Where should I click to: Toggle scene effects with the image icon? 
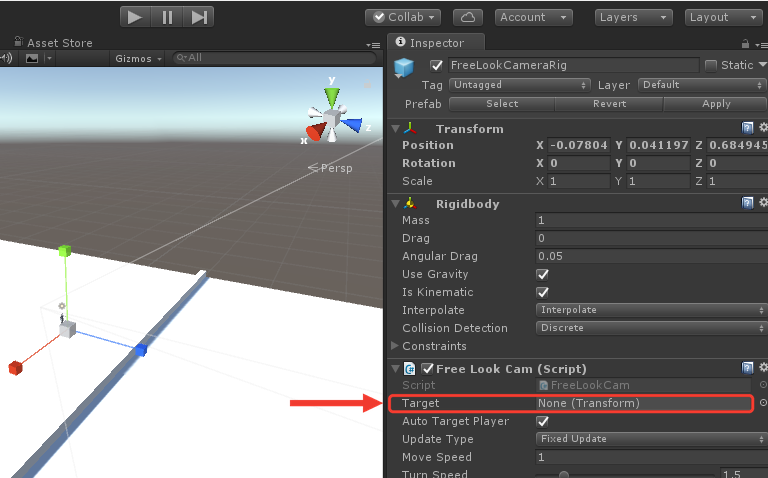pos(32,59)
